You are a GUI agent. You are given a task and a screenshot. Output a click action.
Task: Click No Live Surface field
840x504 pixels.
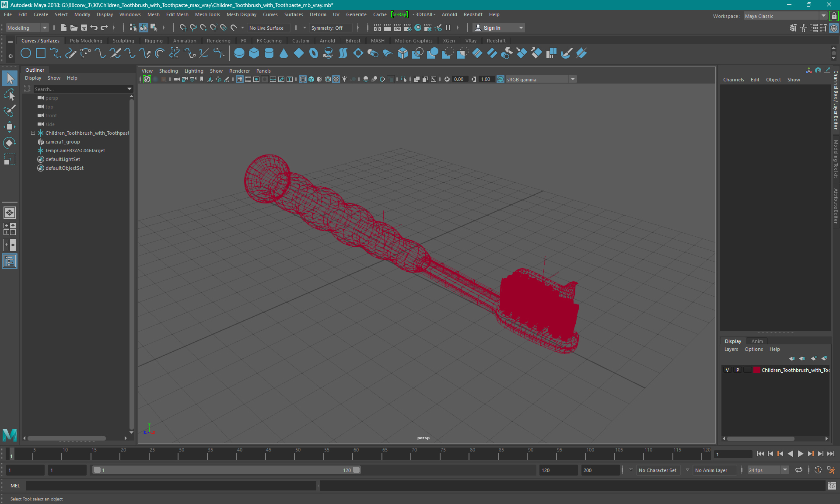268,28
